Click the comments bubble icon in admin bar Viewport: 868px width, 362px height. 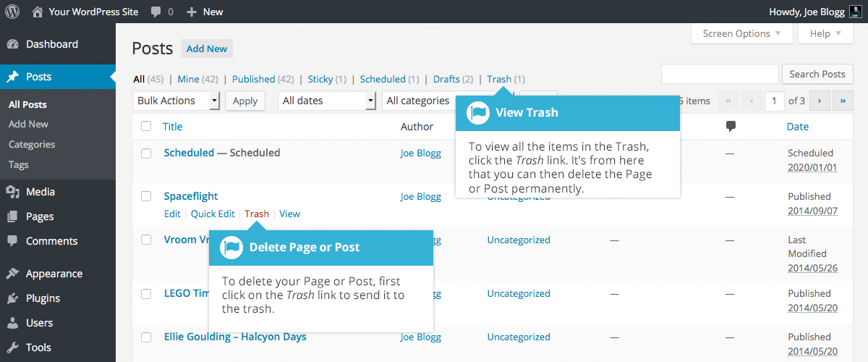coord(156,12)
